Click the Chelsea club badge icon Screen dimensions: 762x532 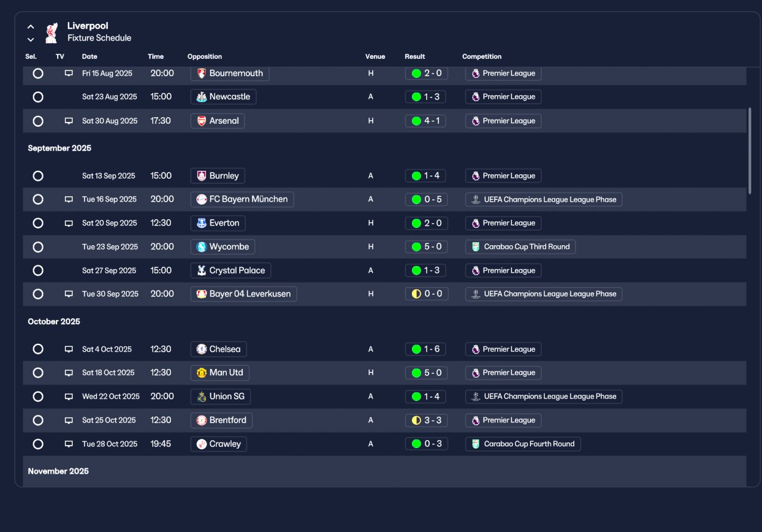click(202, 349)
